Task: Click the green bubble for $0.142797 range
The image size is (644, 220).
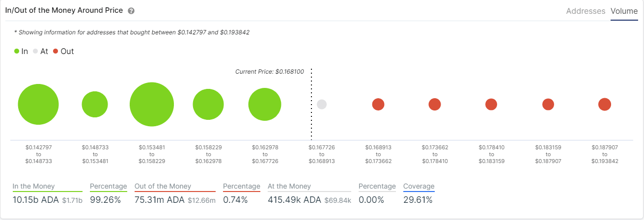Action: [38, 105]
